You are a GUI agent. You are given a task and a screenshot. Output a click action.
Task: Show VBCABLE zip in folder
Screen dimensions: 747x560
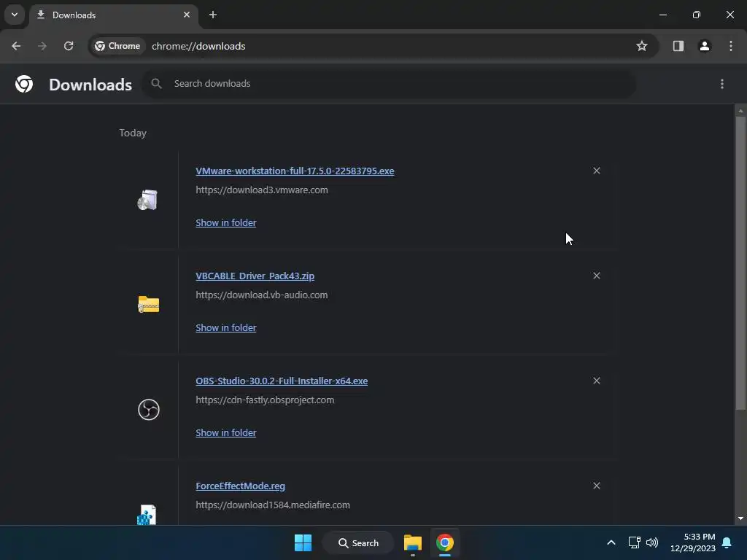226,328
